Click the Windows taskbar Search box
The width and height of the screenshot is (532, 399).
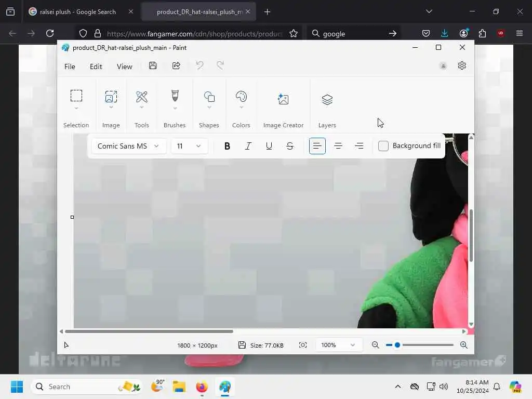[x=87, y=387]
